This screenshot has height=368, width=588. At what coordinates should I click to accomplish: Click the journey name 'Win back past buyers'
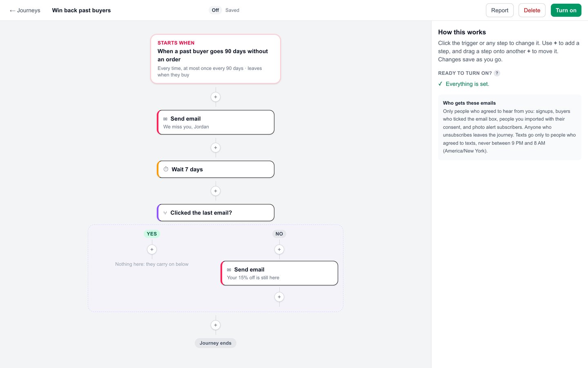[x=81, y=10]
